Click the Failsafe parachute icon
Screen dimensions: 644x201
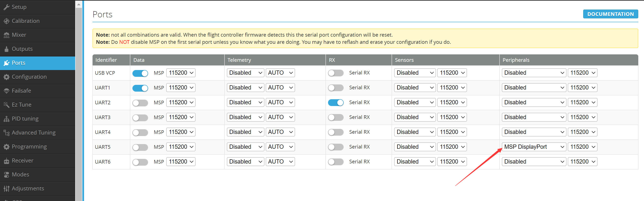[7, 91]
